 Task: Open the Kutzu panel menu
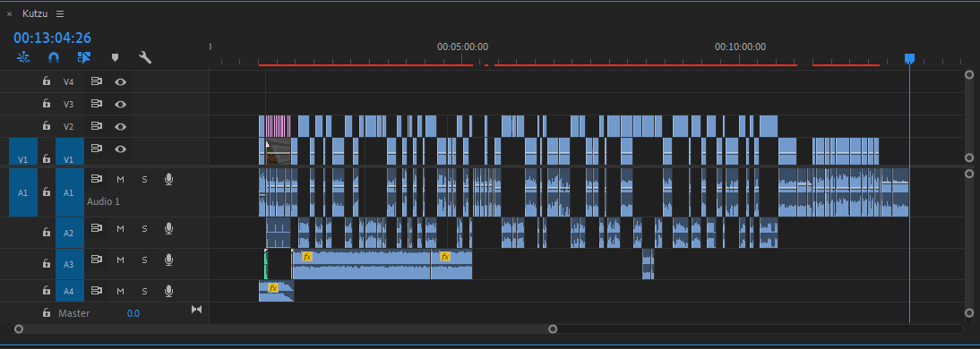tap(59, 13)
